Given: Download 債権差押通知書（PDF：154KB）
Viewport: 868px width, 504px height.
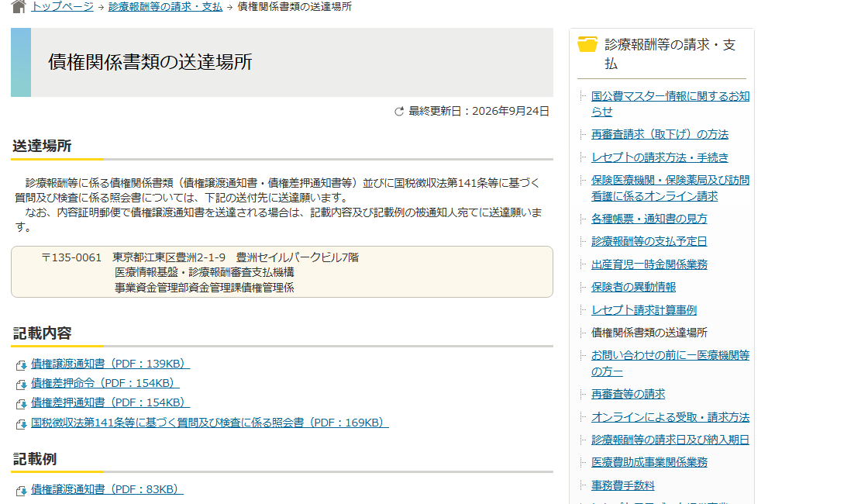Looking at the screenshot, I should (110, 402).
